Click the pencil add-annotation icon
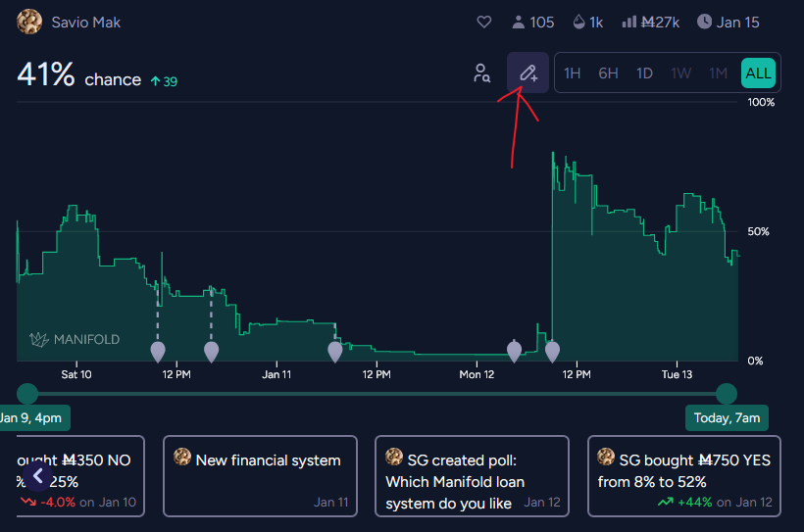804x532 pixels. click(x=528, y=73)
